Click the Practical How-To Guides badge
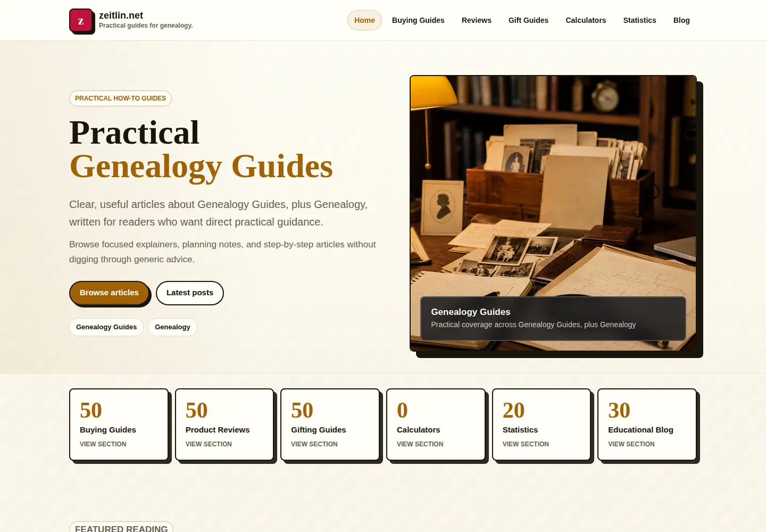 120,98
